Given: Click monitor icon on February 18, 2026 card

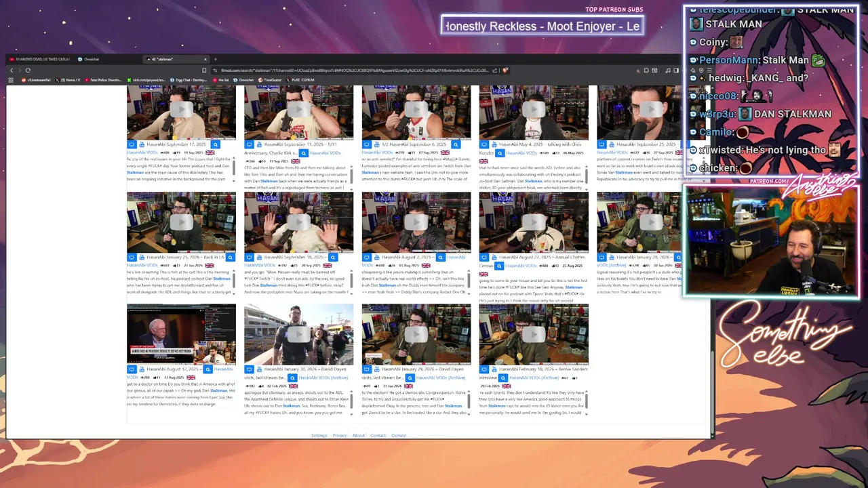Looking at the screenshot, I should (484, 369).
